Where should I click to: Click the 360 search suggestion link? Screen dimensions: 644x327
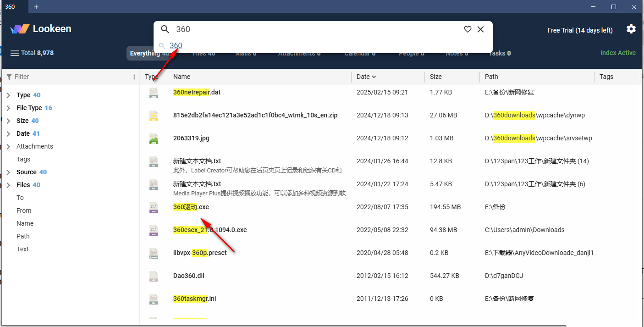click(x=176, y=45)
